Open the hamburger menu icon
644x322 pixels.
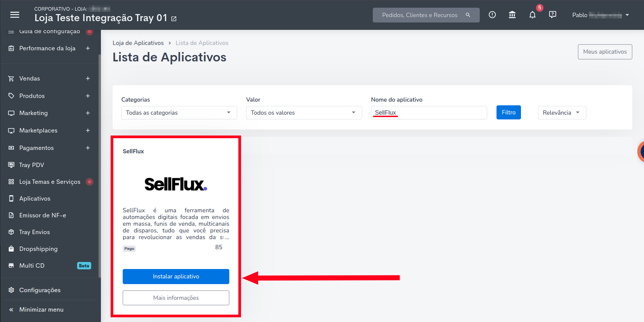pos(15,15)
